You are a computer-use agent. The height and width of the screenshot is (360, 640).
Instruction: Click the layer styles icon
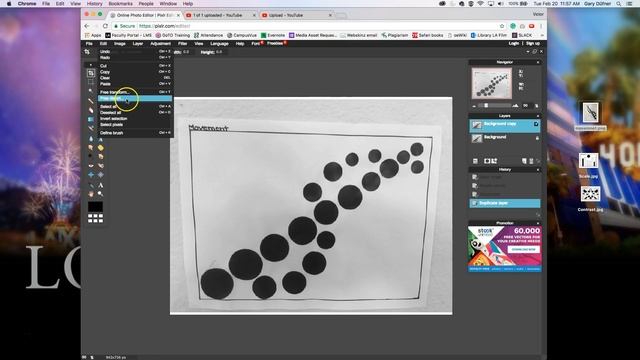tap(494, 161)
